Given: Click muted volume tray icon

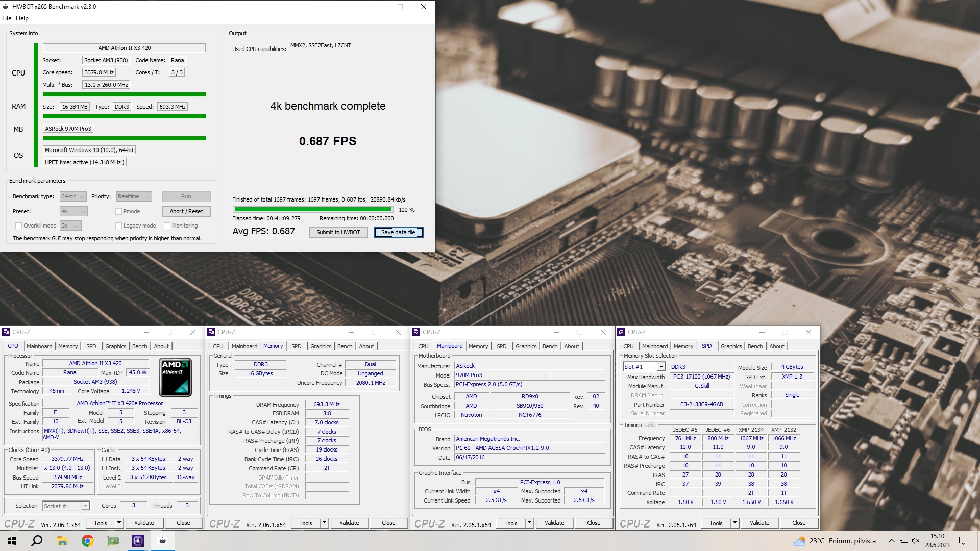Looking at the screenshot, I should 916,541.
